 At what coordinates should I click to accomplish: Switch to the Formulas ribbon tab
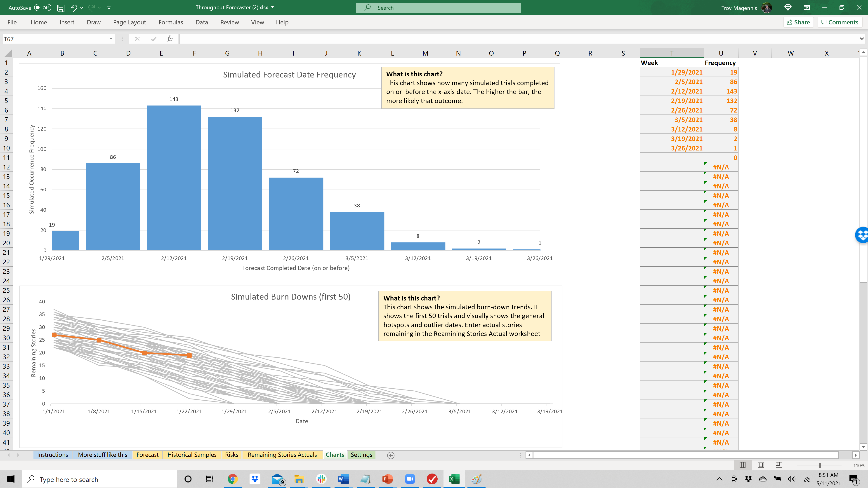171,22
